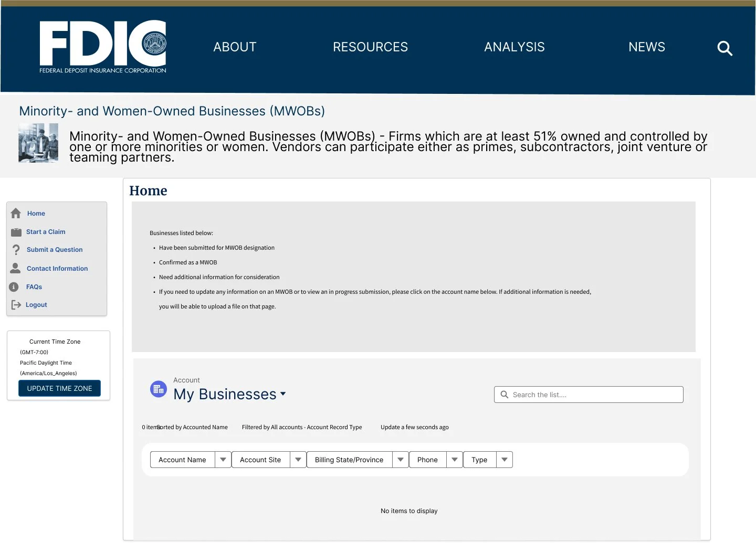Click the Logout link
This screenshot has width=756, height=543.
(x=36, y=305)
